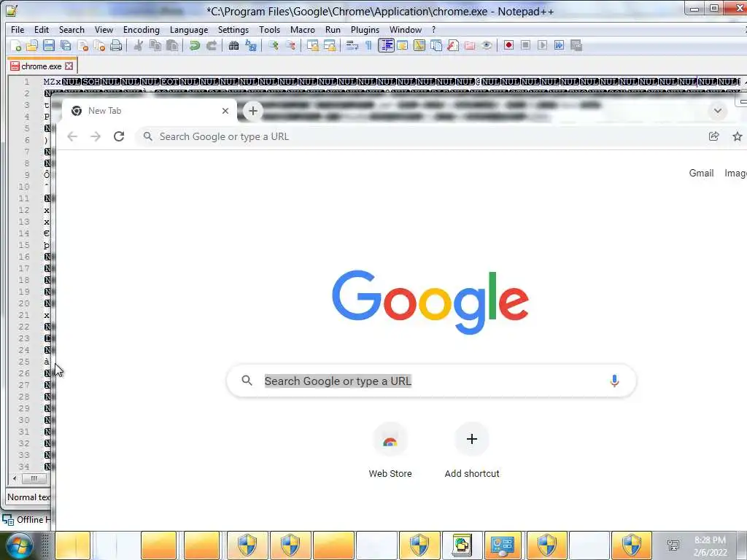Click the Google search box
The width and height of the screenshot is (747, 560).
(431, 381)
